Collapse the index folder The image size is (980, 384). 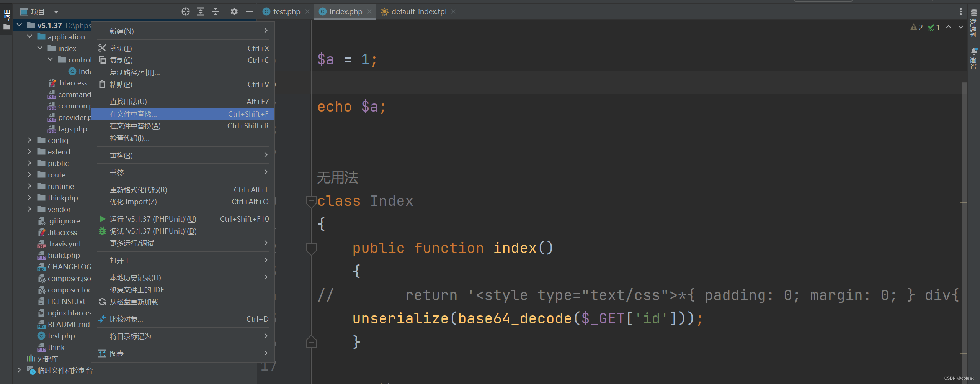40,48
